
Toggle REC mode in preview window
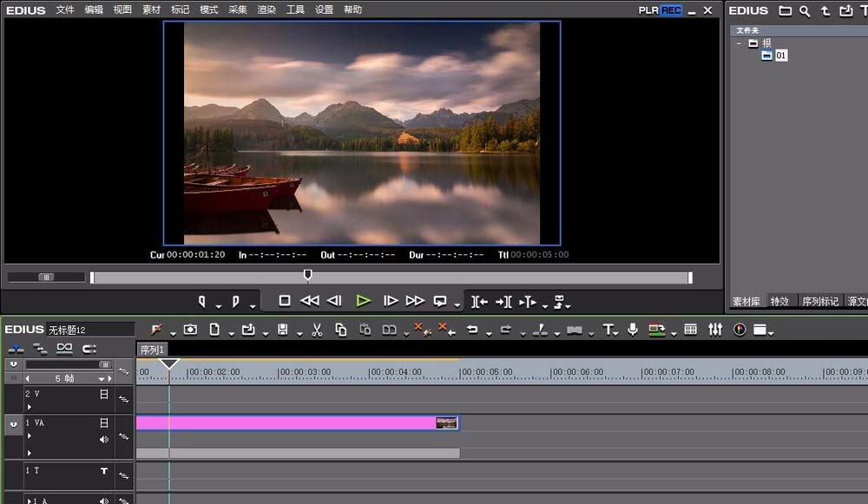(671, 10)
